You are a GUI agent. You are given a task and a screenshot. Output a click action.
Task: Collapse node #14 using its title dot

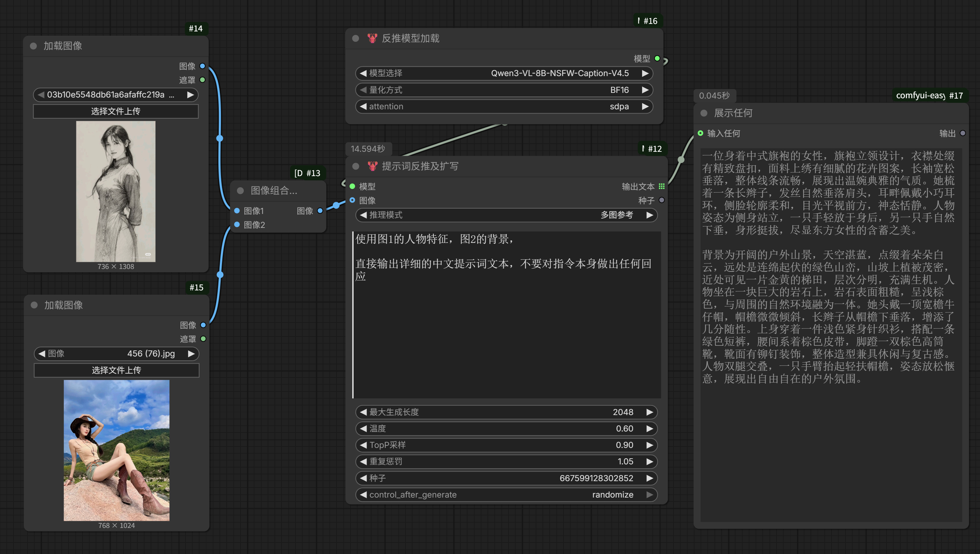pyautogui.click(x=34, y=46)
